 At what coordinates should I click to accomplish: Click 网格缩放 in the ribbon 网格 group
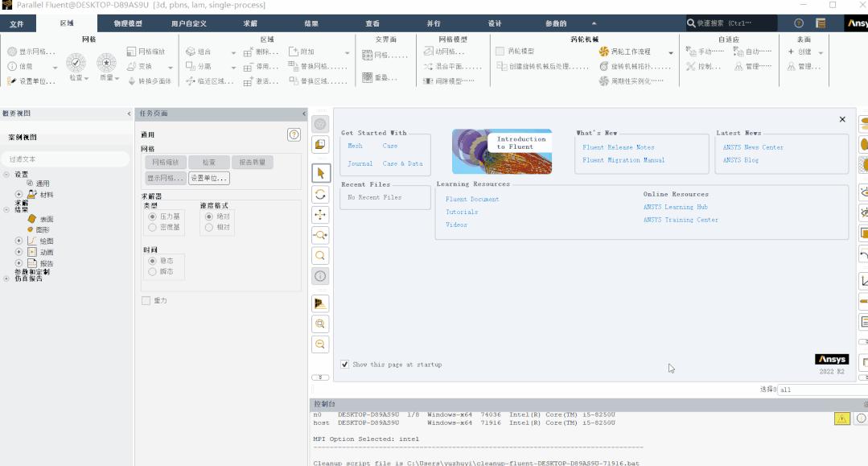pos(146,52)
